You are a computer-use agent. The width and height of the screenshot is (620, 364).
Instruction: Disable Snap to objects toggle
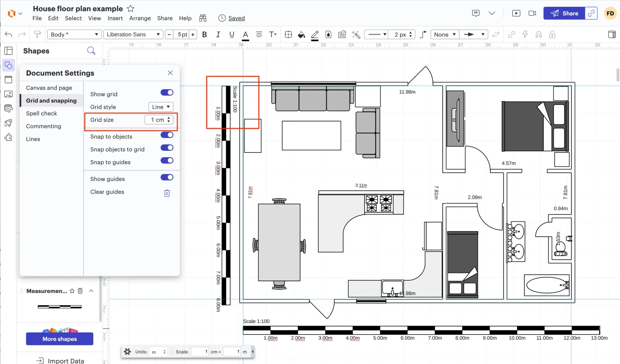(167, 135)
